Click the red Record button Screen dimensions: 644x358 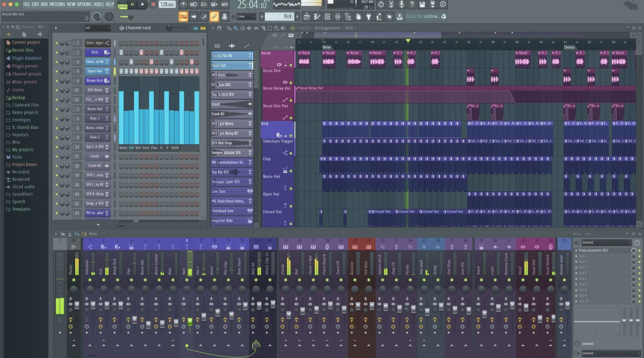pos(155,4)
